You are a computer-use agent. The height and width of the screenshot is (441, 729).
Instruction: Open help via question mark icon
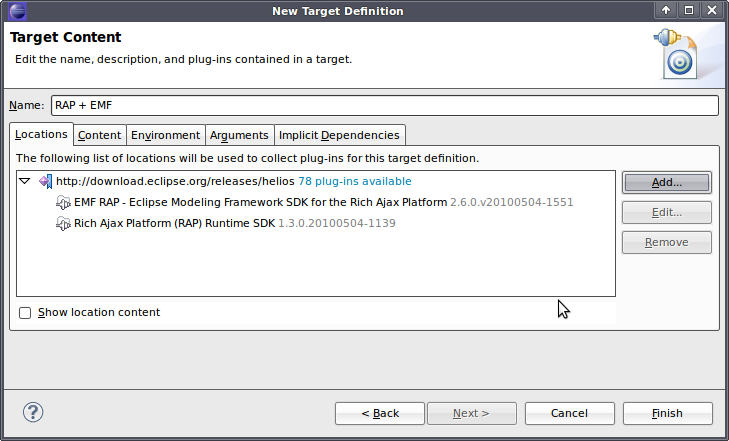pyautogui.click(x=33, y=412)
